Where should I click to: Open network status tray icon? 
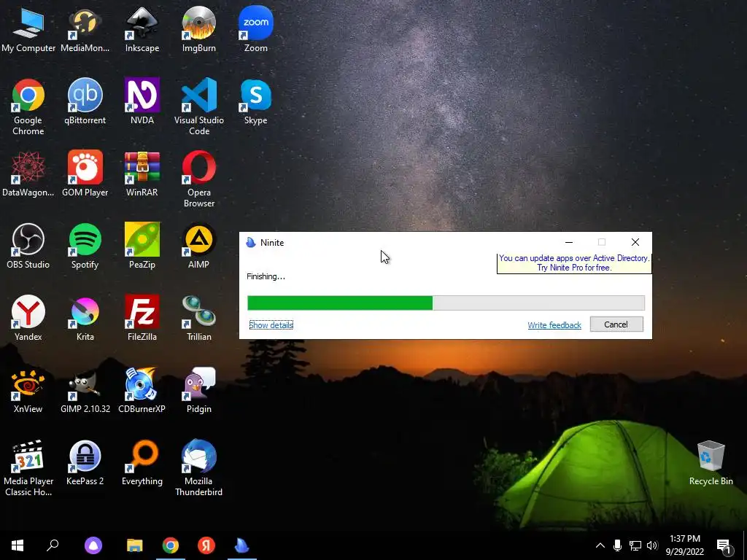pos(635,545)
